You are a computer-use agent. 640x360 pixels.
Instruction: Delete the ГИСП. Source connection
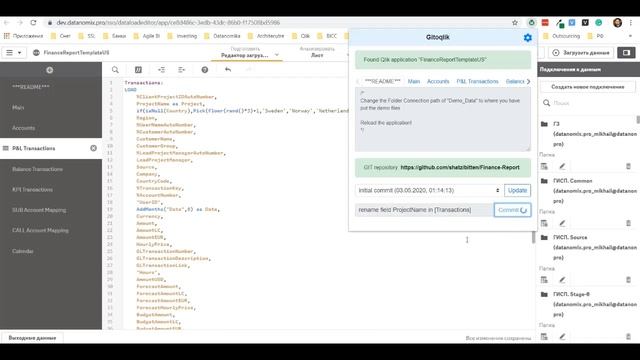pyautogui.click(x=628, y=280)
